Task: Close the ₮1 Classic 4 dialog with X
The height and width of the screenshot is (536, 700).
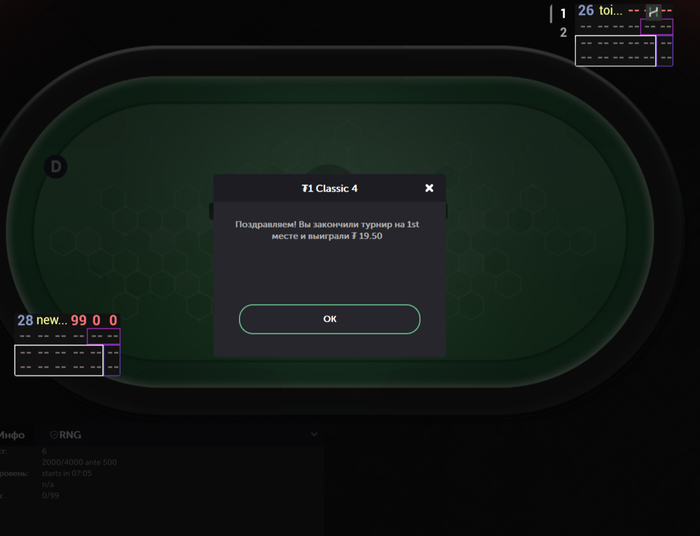Action: 429,188
